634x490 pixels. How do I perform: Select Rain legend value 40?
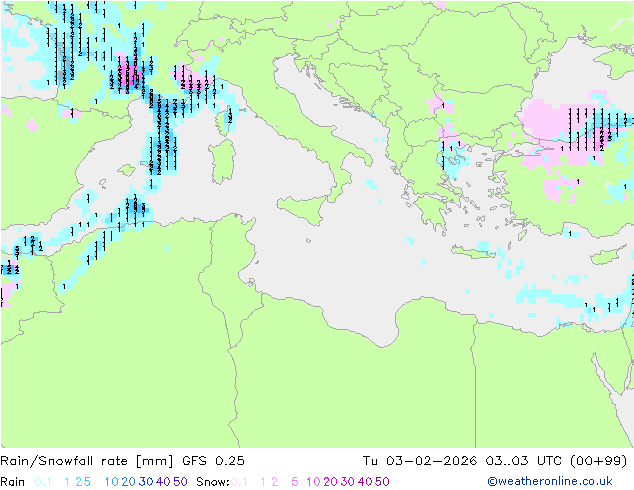163,482
